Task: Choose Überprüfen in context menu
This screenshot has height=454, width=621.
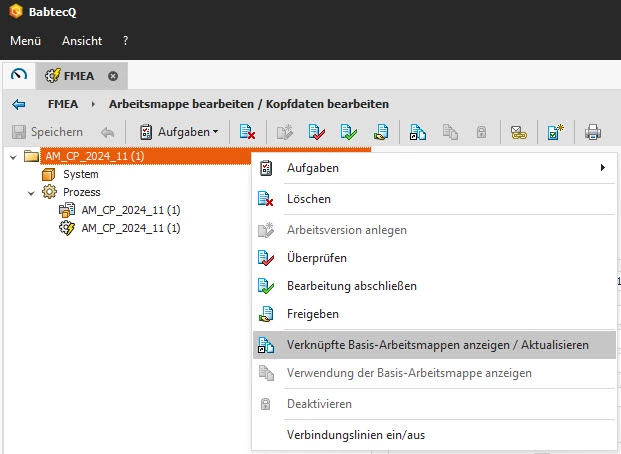Action: click(x=434, y=258)
